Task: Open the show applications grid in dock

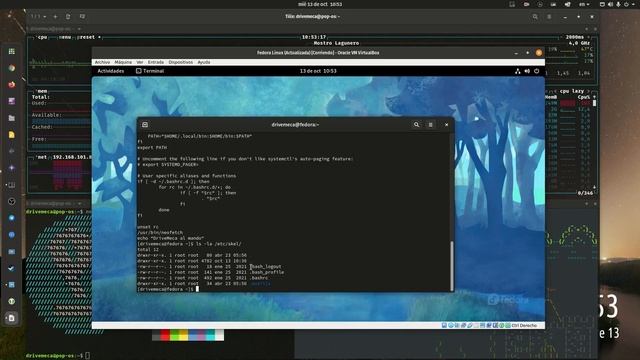Action: pos(12,51)
